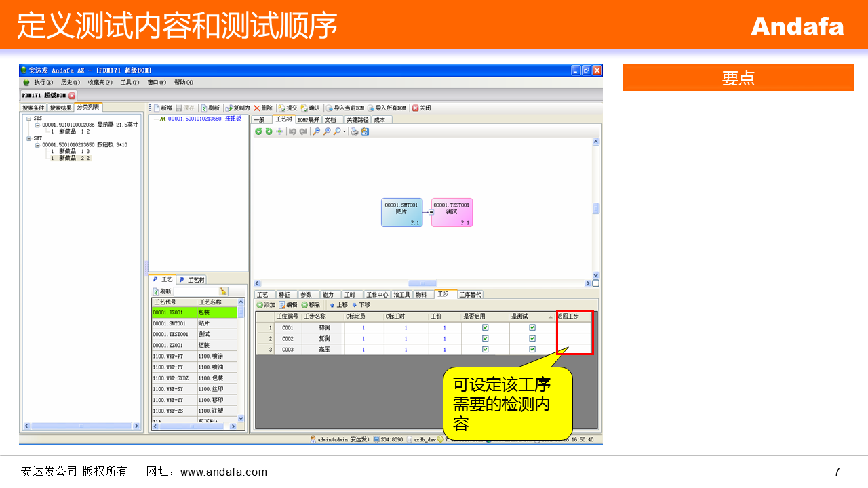Select the pink TEST001 测试 process node

(x=452, y=212)
